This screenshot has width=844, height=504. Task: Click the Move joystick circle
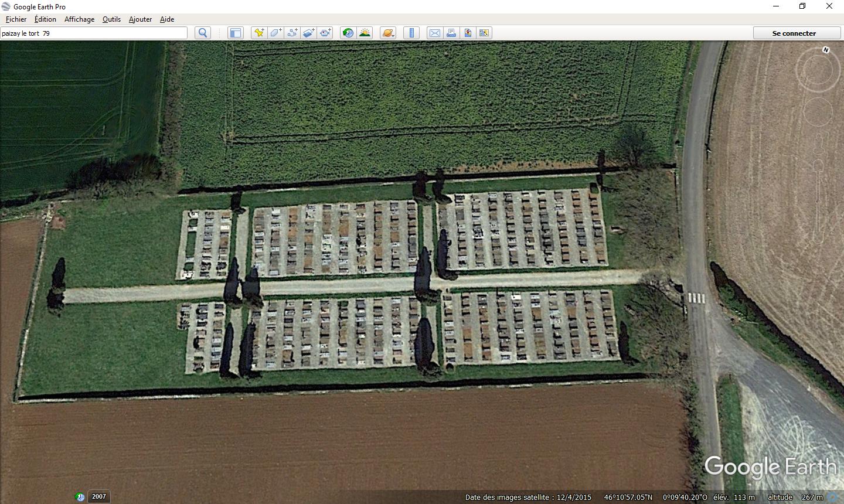[x=818, y=111]
